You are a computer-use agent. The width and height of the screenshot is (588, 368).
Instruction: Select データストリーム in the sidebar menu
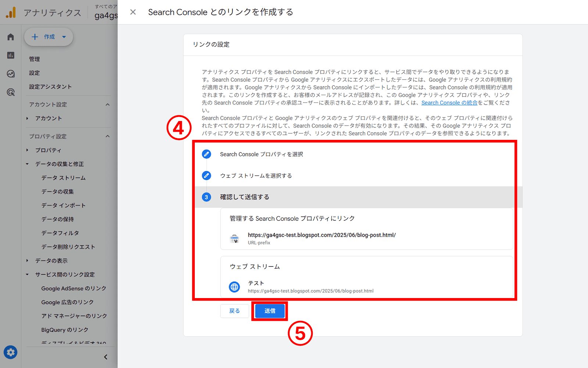pyautogui.click(x=63, y=178)
